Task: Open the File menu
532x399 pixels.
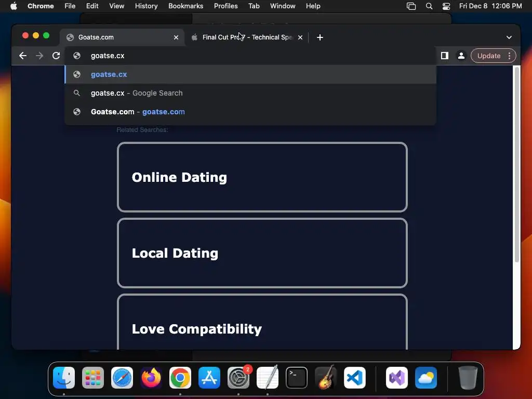Action: (x=70, y=6)
